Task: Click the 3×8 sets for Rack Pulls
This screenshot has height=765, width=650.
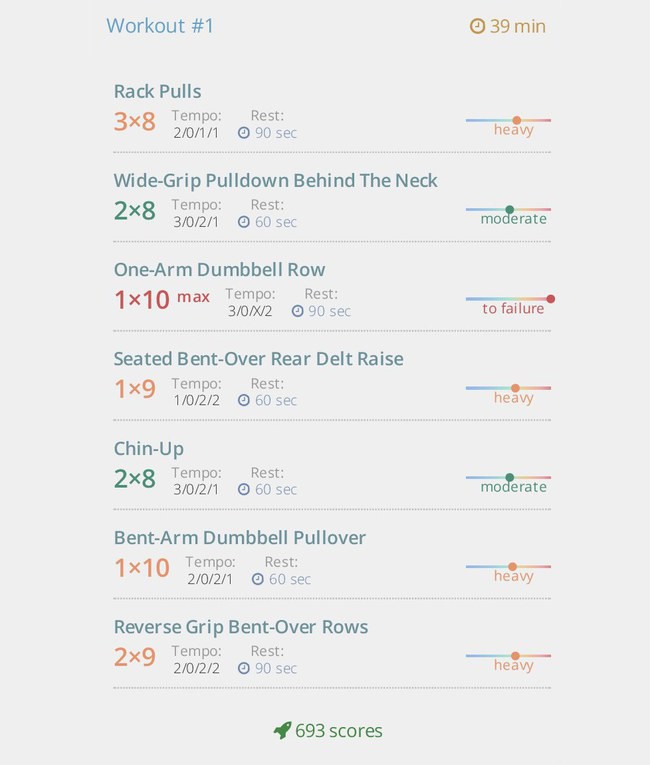Action: pyautogui.click(x=135, y=121)
